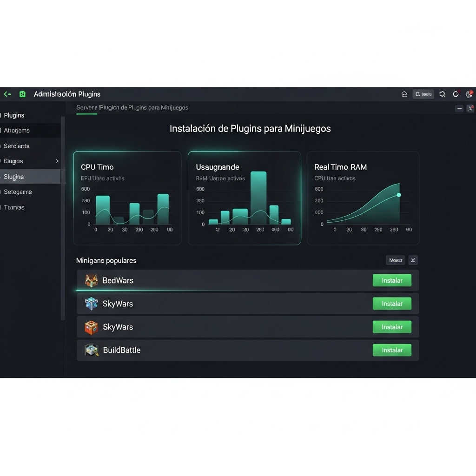
Task: Open the layers stack icon in header
Action: tap(404, 94)
